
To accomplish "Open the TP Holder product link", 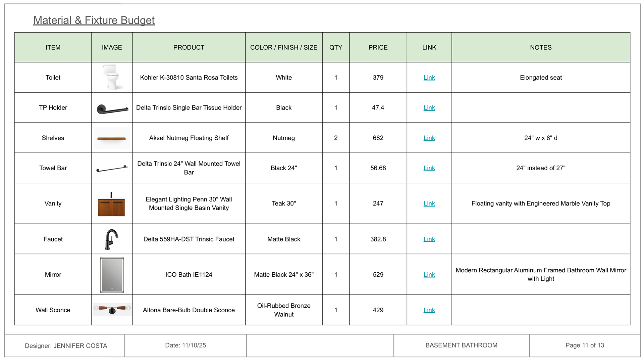I will 429,108.
